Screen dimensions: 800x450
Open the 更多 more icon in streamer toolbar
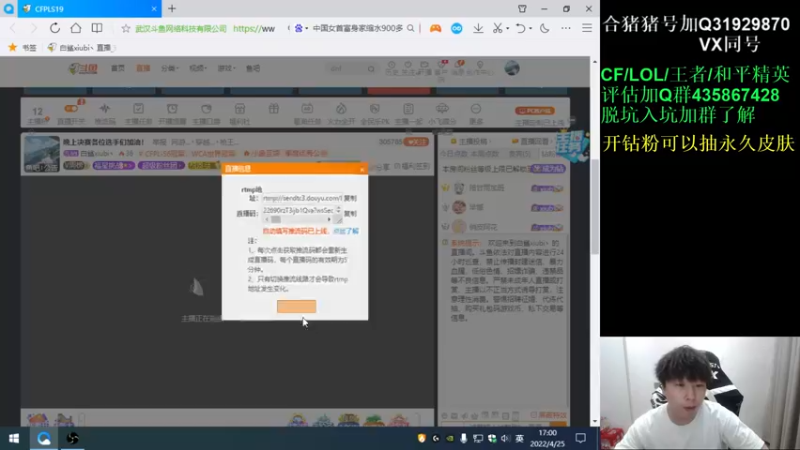[476, 113]
